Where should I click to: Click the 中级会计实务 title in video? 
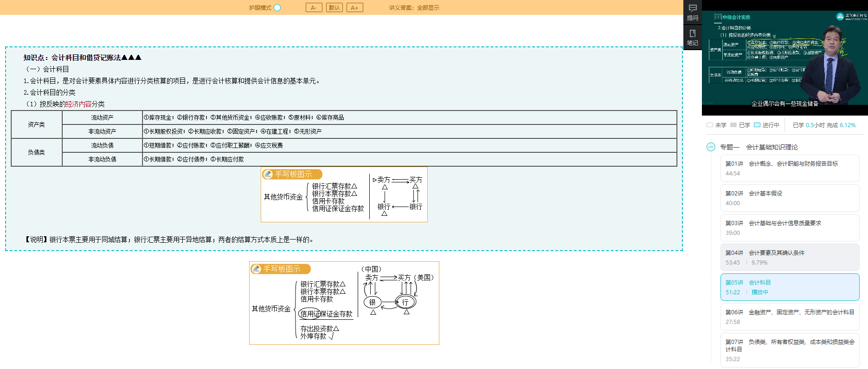[736, 17]
